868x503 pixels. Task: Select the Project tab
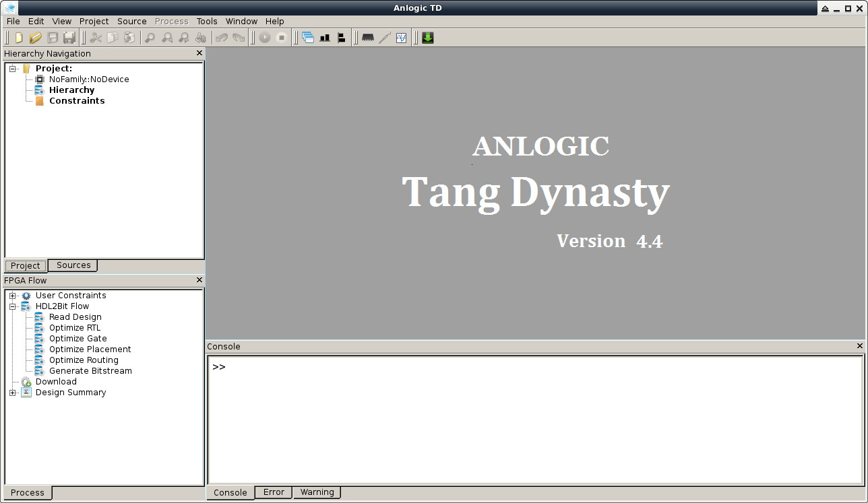[x=26, y=265]
